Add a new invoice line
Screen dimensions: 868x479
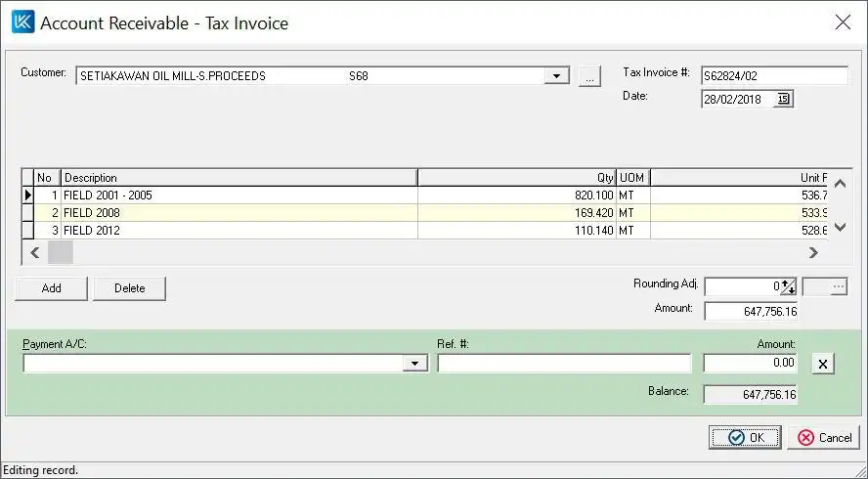51,288
